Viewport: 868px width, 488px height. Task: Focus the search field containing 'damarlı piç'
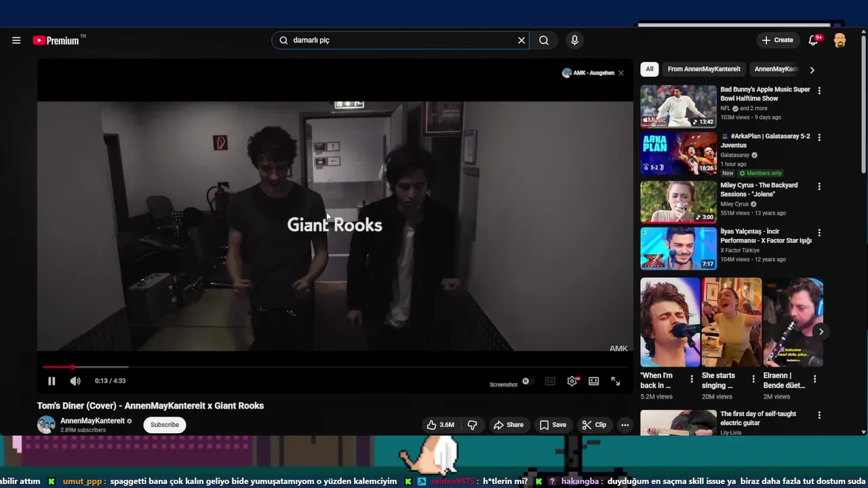coord(400,41)
